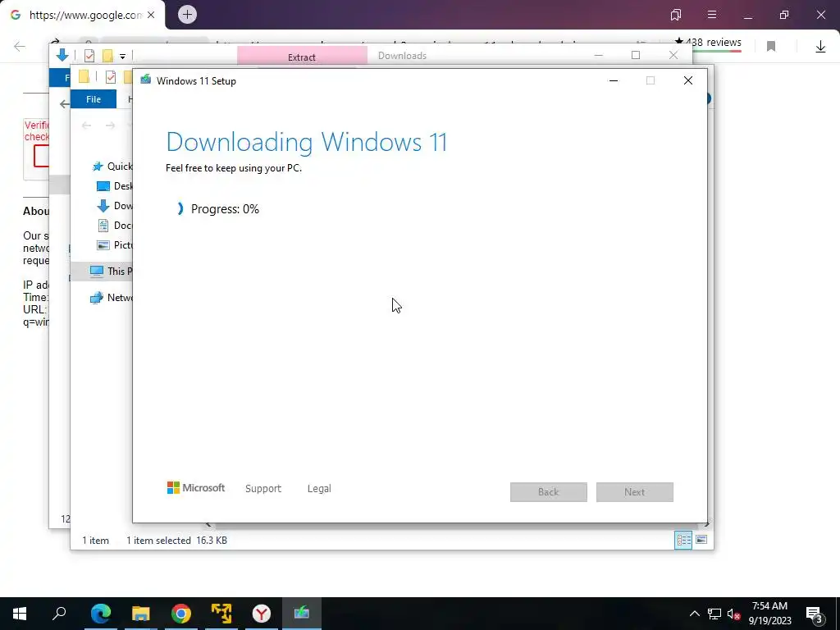
Task: Open network status tray icon
Action: point(714,614)
